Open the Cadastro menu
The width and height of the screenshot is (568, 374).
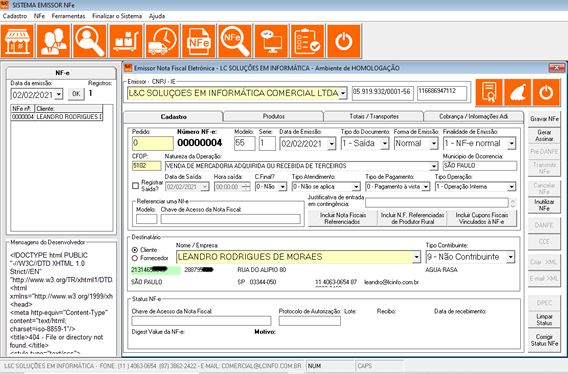tap(14, 16)
